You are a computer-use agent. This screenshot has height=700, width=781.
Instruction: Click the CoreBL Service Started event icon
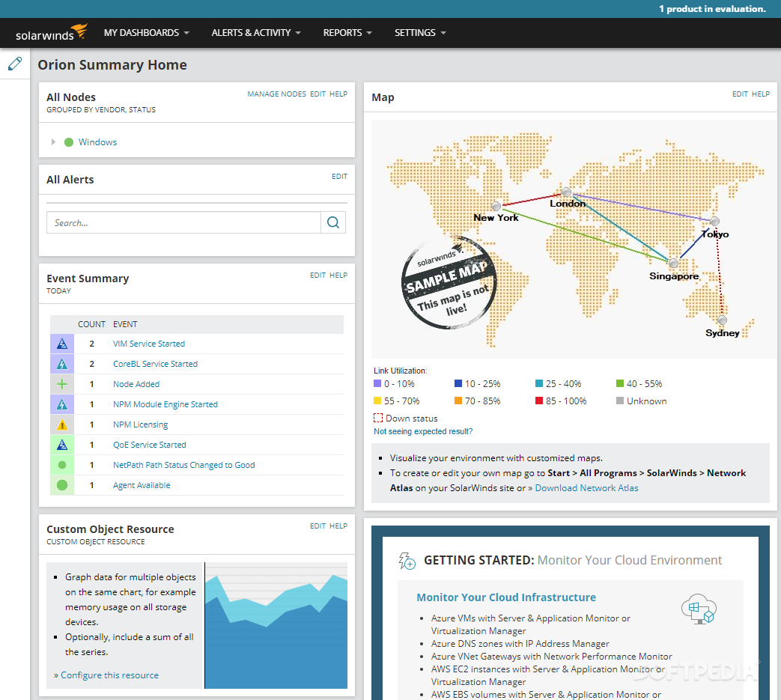(61, 364)
